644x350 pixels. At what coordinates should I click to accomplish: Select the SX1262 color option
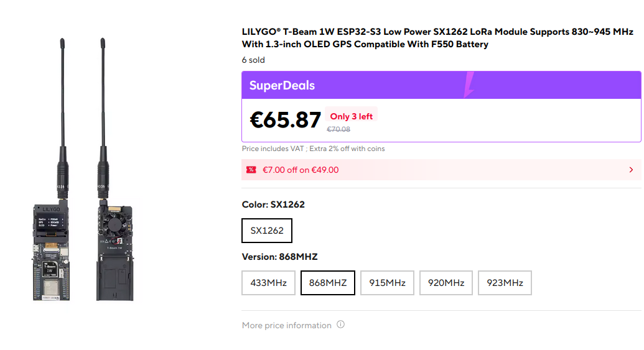[267, 231]
